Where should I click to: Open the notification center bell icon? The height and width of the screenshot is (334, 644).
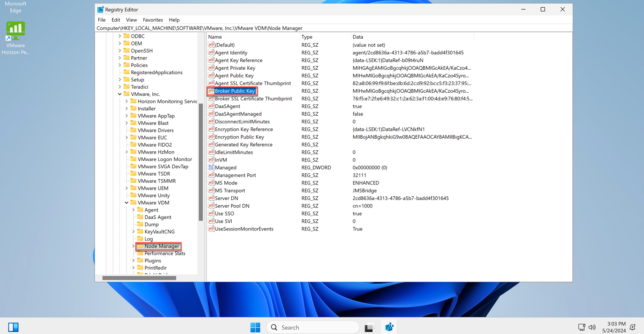click(633, 327)
